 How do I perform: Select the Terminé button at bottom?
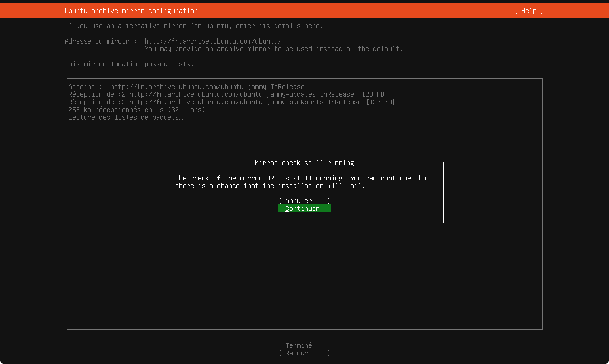pos(304,345)
